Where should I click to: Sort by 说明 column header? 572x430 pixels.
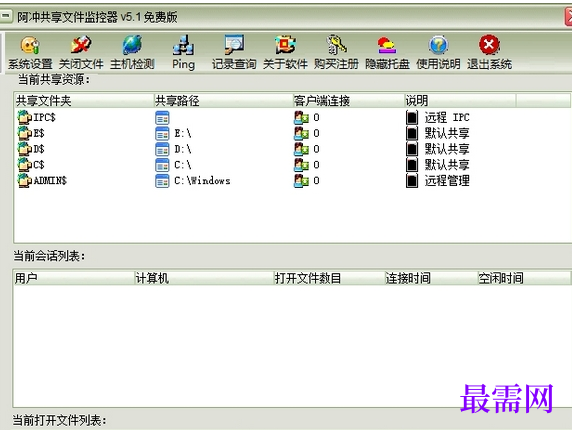460,100
